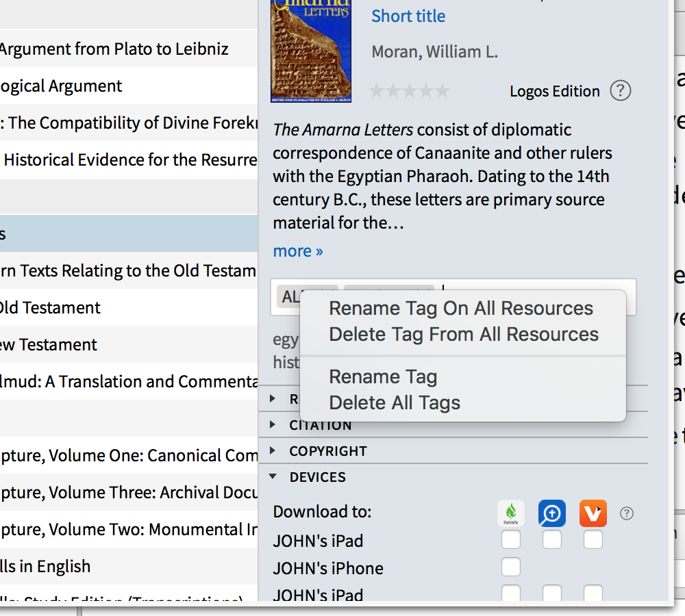Viewport: 685px width, 616px height.
Task: Select 'Texts Relating to the Old Testam' row
Action: (129, 270)
